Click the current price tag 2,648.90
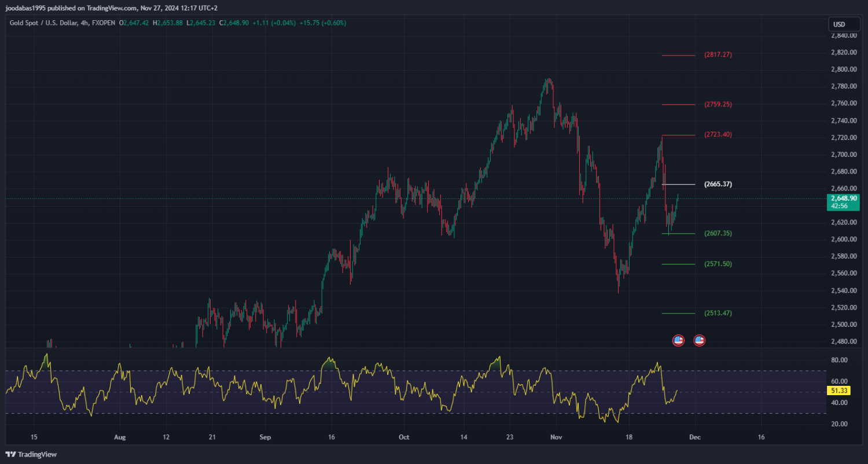Viewport: 868px width, 464px height. click(x=843, y=198)
